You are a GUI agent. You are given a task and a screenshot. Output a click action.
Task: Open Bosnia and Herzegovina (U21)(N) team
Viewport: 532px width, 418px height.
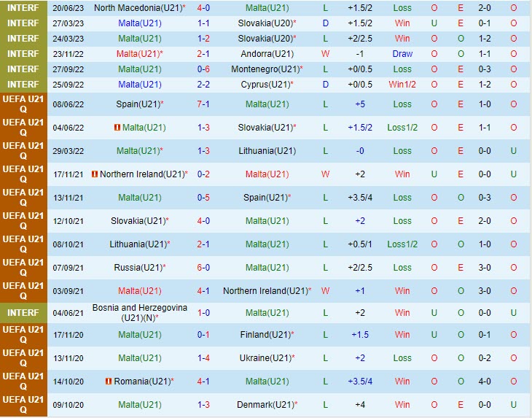pos(139,313)
